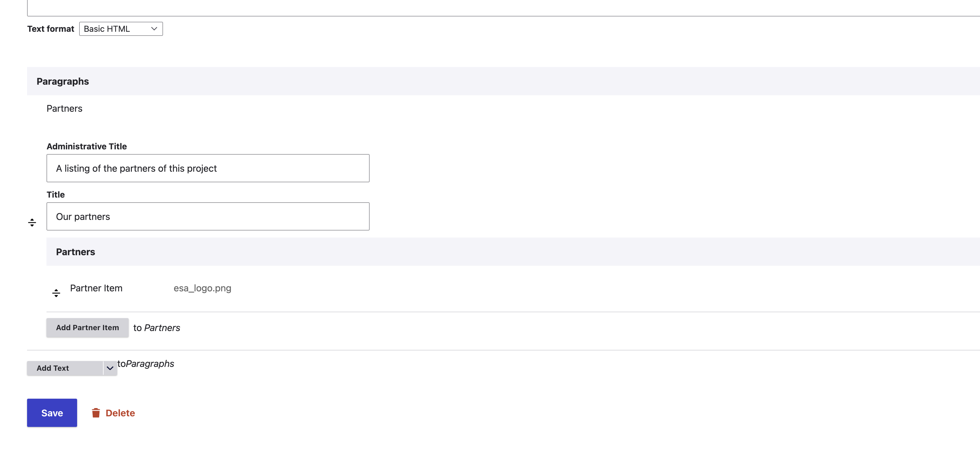Screen dimensions: 980x471
Task: Click the Partners paragraph type label
Action: click(x=64, y=108)
